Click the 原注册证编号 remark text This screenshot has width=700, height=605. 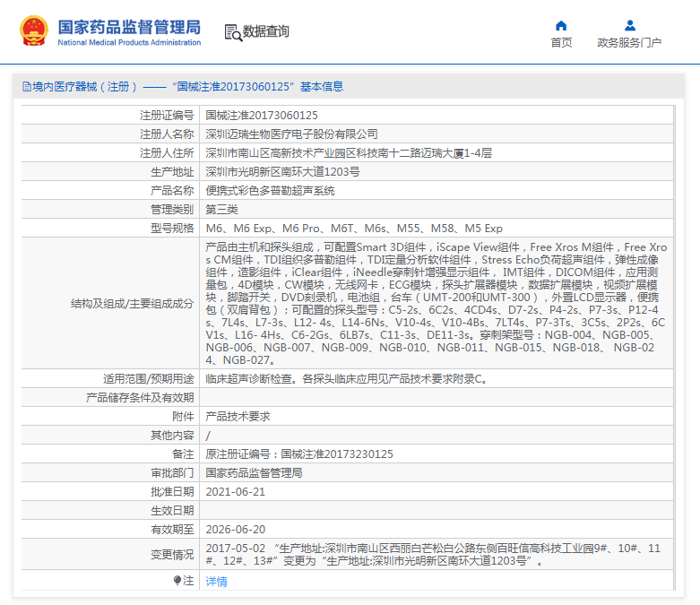coord(299,454)
